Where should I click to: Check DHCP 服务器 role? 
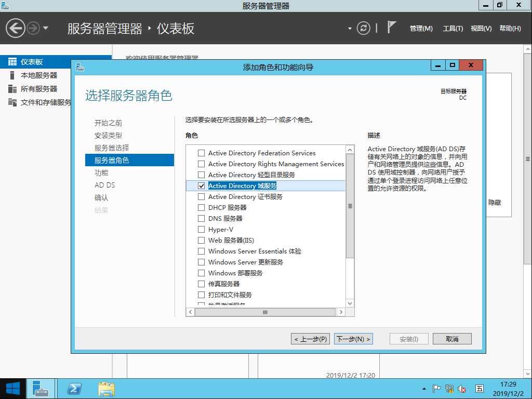point(201,207)
